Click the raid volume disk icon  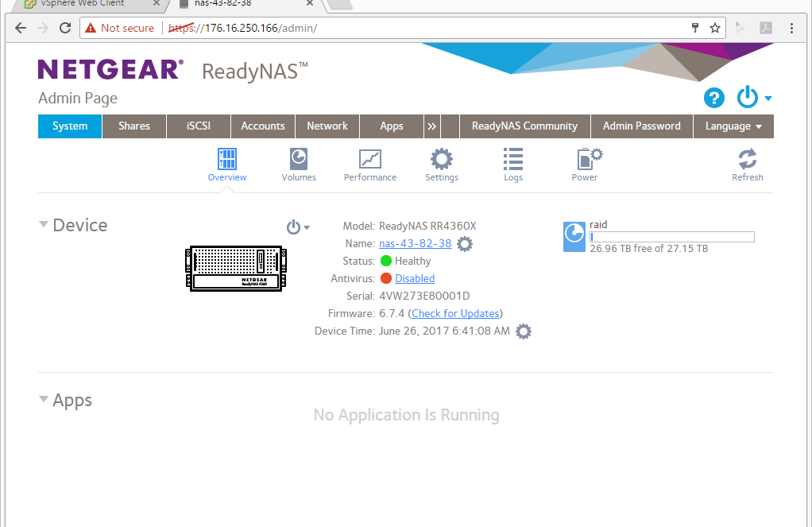point(574,237)
